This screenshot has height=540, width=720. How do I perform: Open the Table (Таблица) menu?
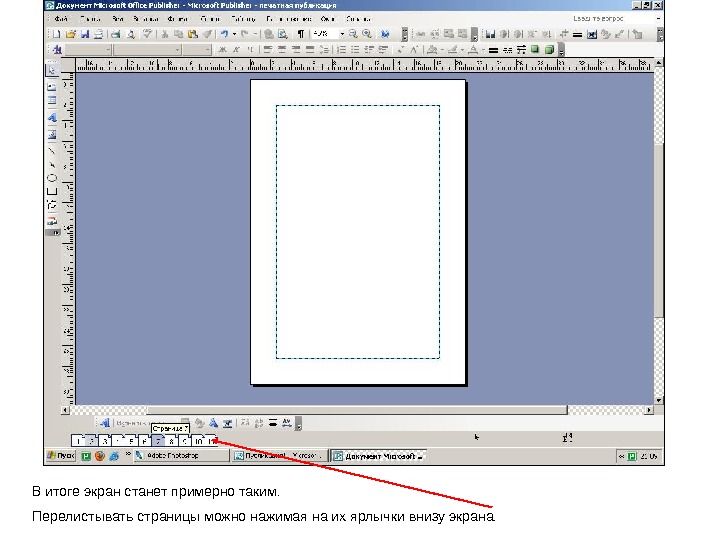243,19
